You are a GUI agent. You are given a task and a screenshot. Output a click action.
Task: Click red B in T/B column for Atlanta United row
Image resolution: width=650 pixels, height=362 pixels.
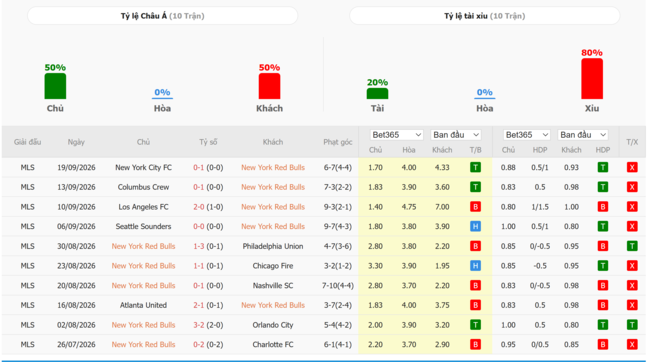click(x=475, y=305)
